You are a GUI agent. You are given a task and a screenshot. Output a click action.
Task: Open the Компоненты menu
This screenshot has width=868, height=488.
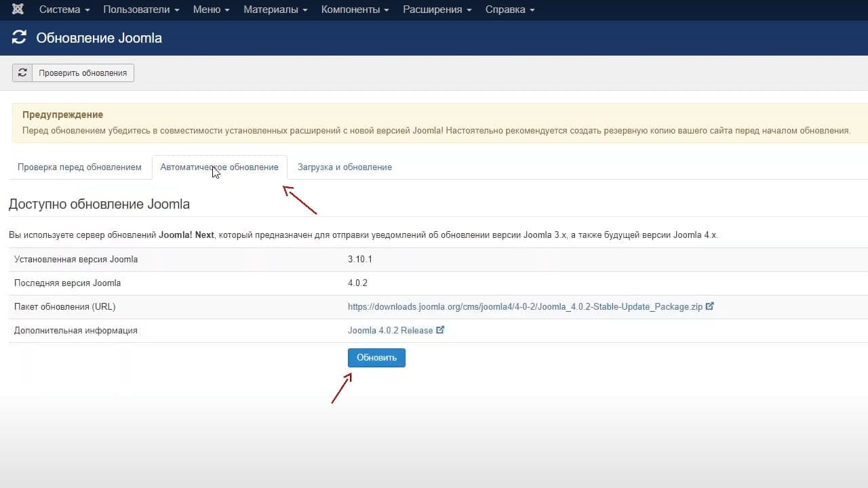click(x=355, y=9)
